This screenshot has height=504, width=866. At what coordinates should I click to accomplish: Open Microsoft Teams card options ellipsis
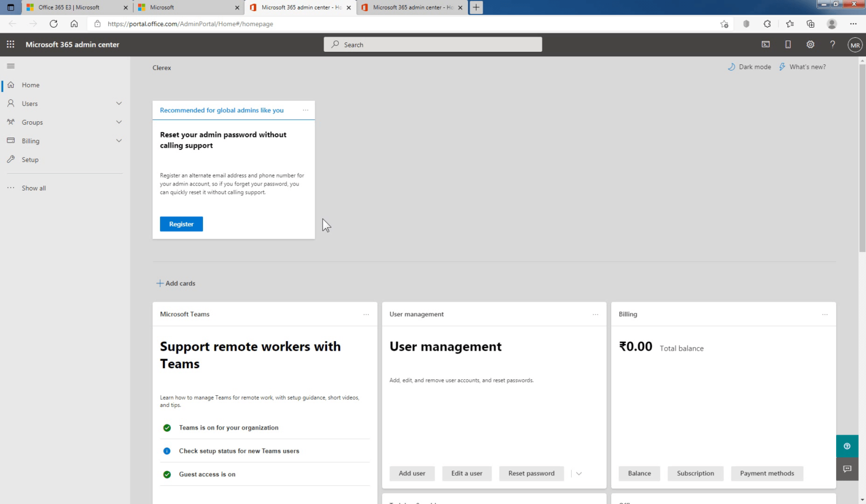click(366, 313)
